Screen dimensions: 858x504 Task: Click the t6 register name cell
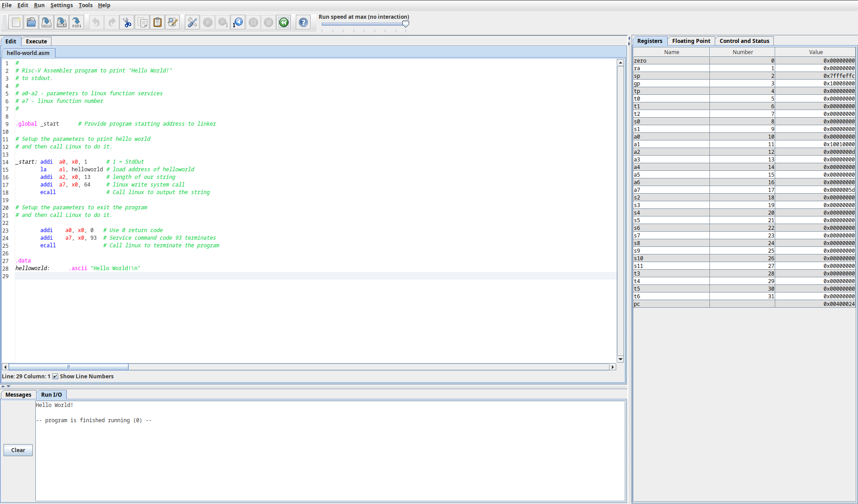point(671,296)
